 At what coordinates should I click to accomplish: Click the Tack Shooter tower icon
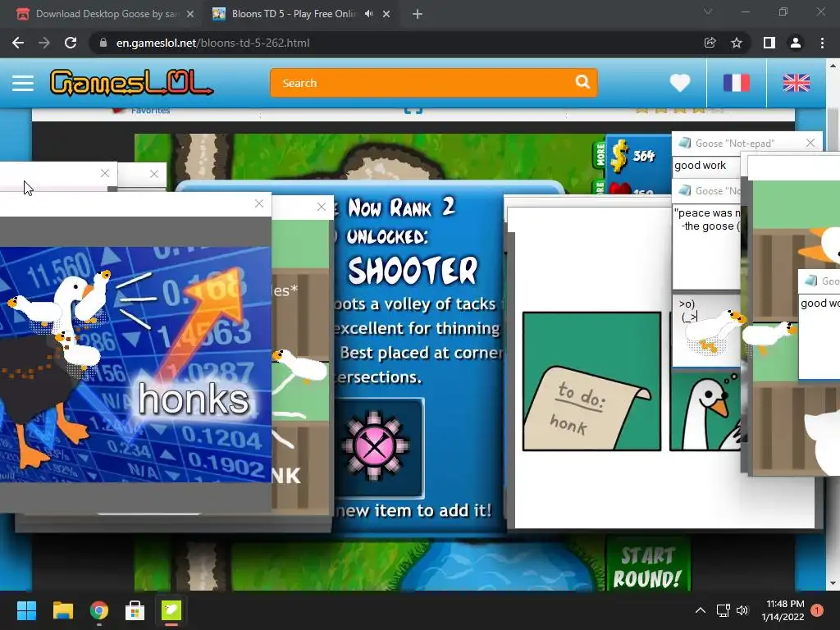pyautogui.click(x=375, y=447)
